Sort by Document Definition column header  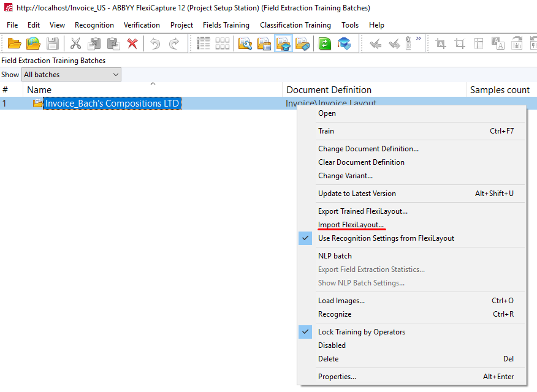(x=374, y=89)
